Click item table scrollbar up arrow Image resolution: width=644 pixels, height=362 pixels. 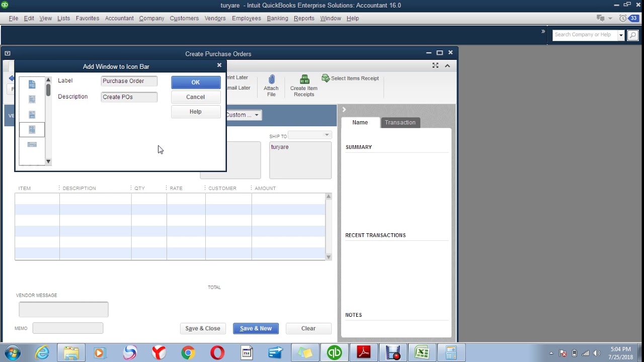tap(329, 197)
